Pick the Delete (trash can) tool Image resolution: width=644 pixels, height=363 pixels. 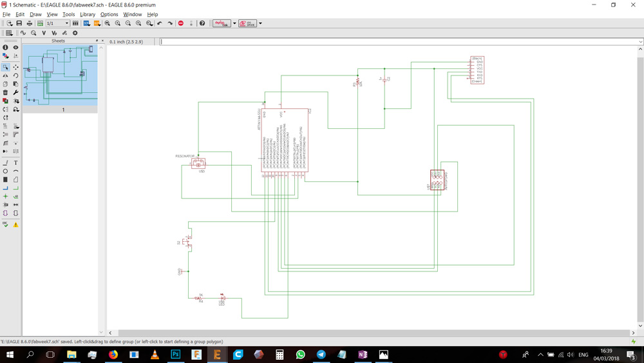[5, 92]
